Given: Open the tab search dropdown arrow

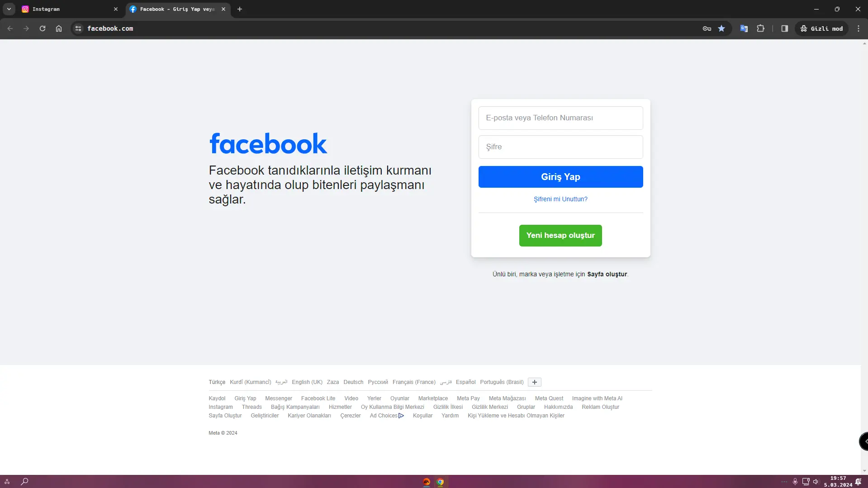Looking at the screenshot, I should pos(9,9).
